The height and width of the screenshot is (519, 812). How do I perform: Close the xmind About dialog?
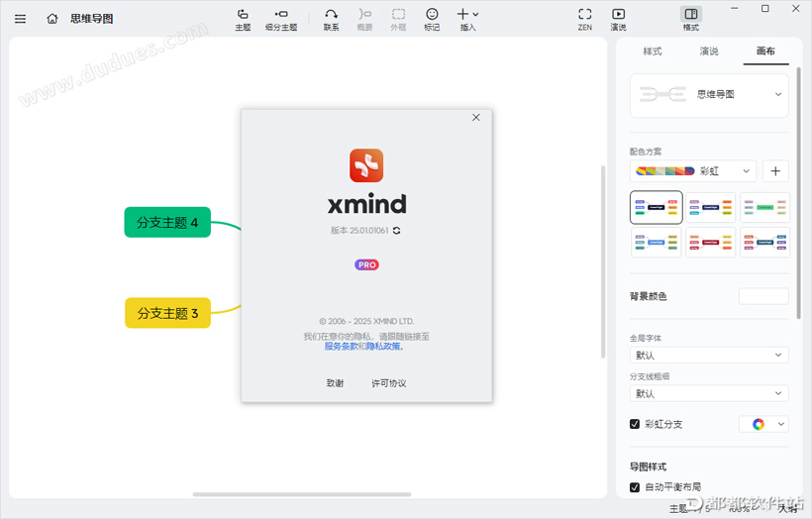pos(476,118)
